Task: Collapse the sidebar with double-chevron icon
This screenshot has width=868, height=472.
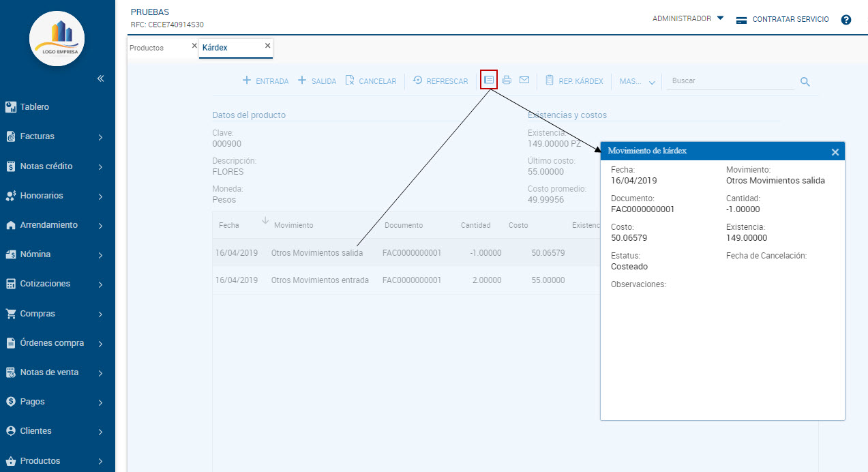Action: [100, 78]
